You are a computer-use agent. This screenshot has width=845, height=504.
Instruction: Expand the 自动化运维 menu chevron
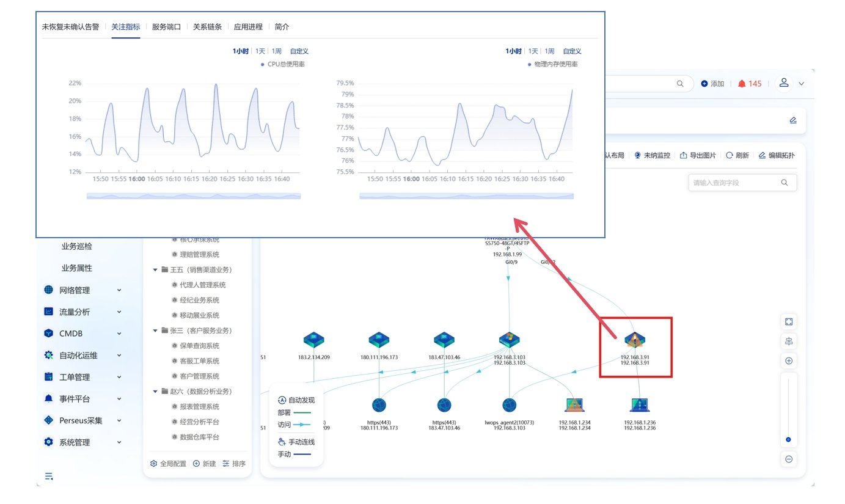point(119,355)
